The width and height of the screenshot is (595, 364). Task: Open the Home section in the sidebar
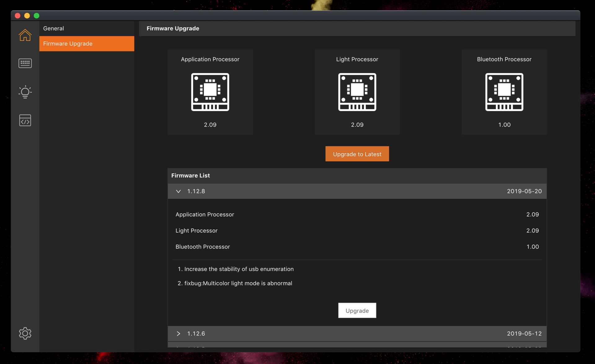pos(25,35)
